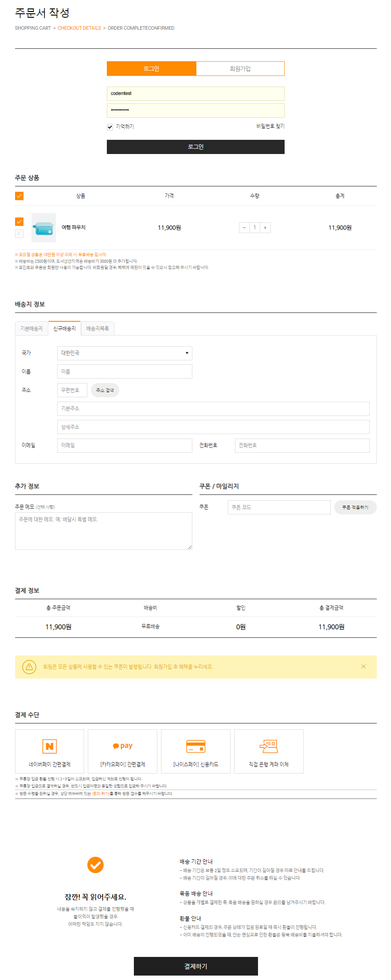Open the 배송지목록 shipping address tab
Viewport: 391px width, 980px height.
pos(97,328)
